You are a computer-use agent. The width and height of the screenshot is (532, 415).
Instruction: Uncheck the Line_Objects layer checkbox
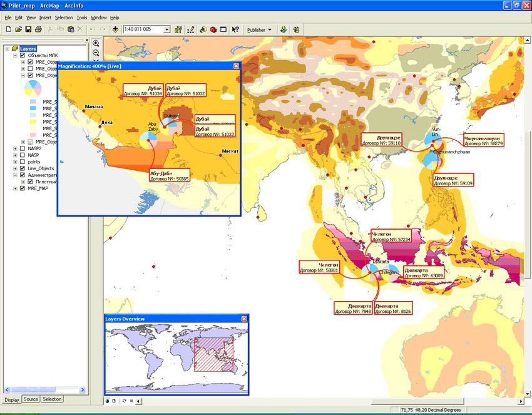(23, 168)
